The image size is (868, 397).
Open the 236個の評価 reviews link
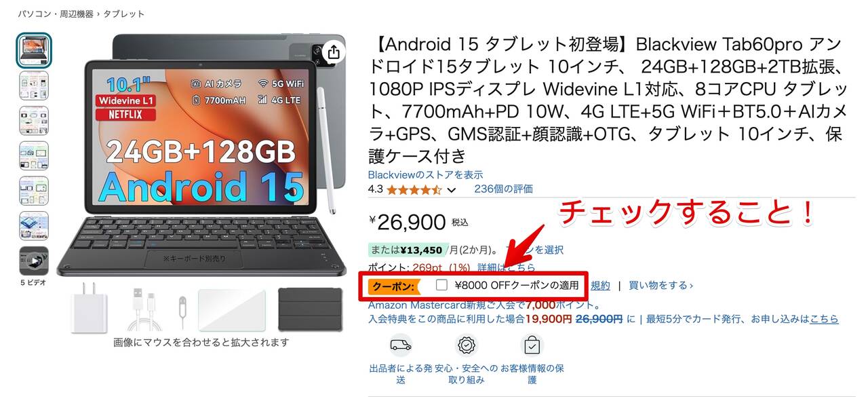[x=503, y=189]
